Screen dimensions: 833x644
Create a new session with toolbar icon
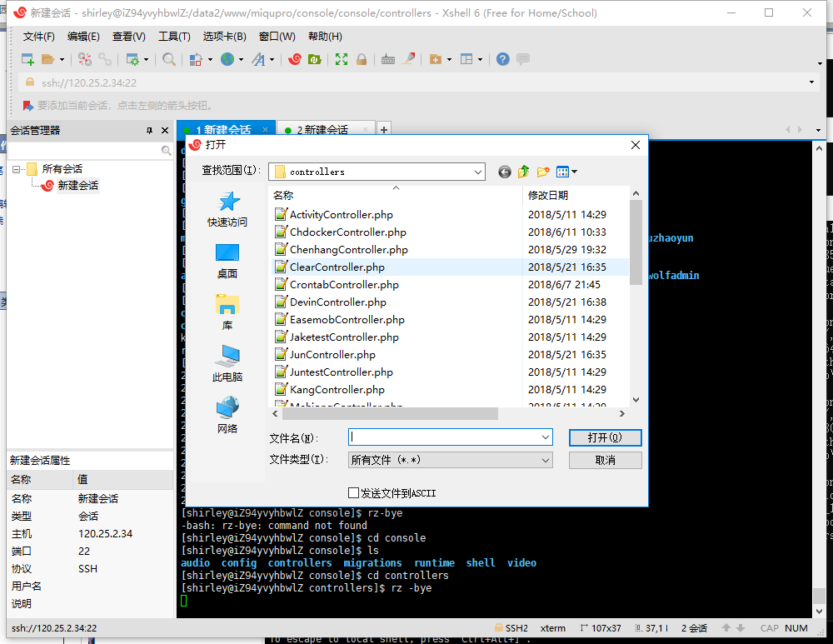click(x=27, y=59)
